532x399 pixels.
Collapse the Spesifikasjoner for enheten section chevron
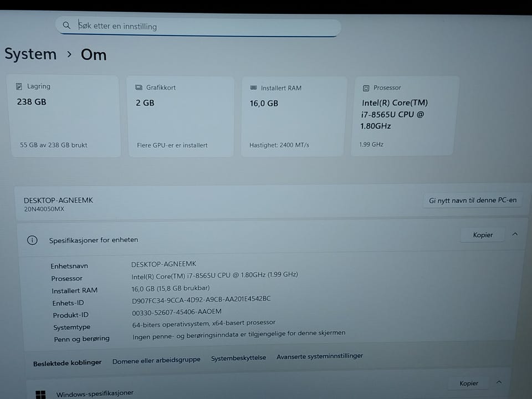tap(515, 234)
